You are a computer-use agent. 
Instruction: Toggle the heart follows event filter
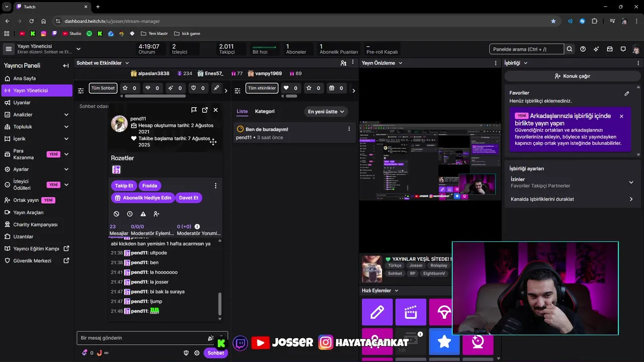(291, 88)
